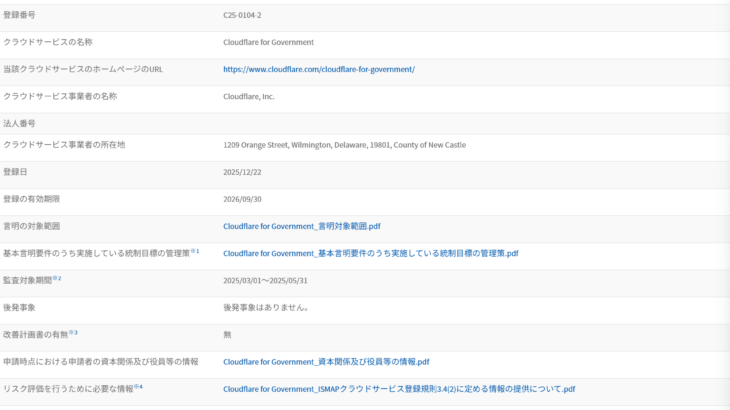
Task: Click audit period 2025/03/01～2025/05/31
Action: click(265, 281)
